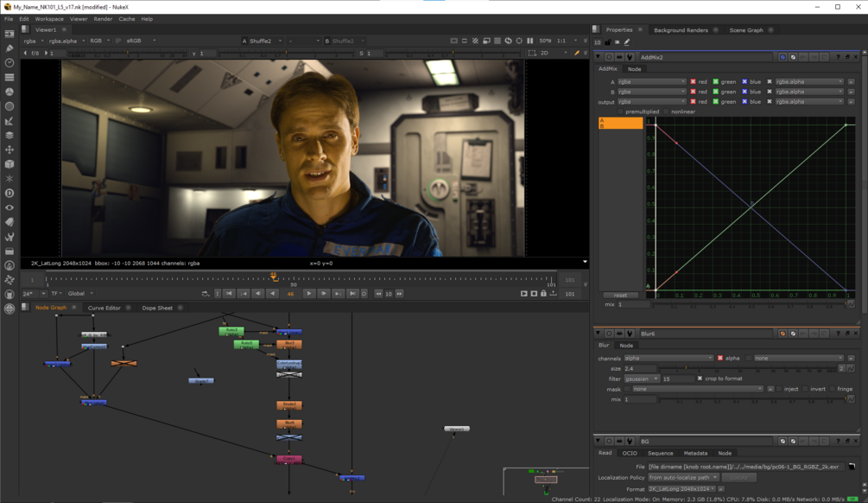Switch to the Dope Sheet tab
The image size is (868, 503).
click(x=157, y=308)
